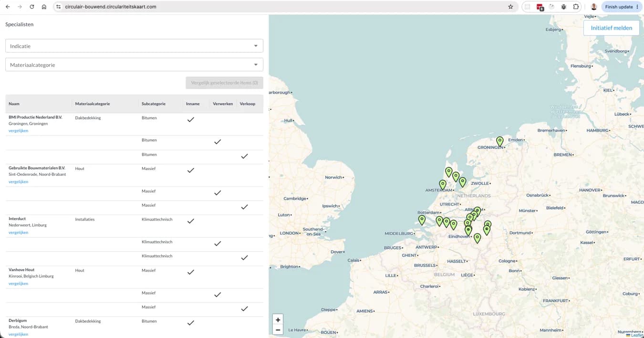
Task: Click the Sint-Oedenrode, Noord-Brabant location text
Action: 37,174
